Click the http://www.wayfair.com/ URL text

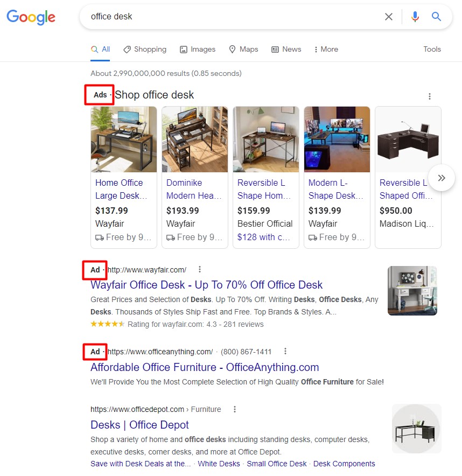click(x=147, y=270)
